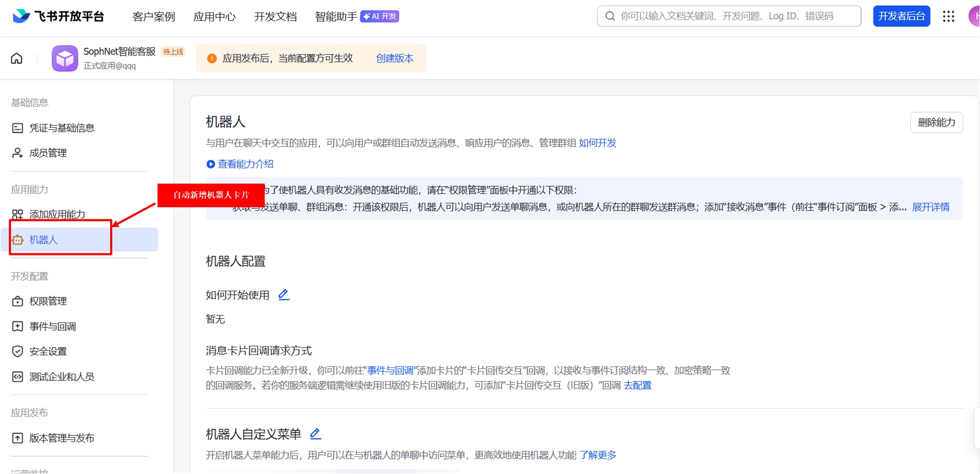Click the SophNet智能客服 purple cube app icon
980x474 pixels.
[65, 58]
